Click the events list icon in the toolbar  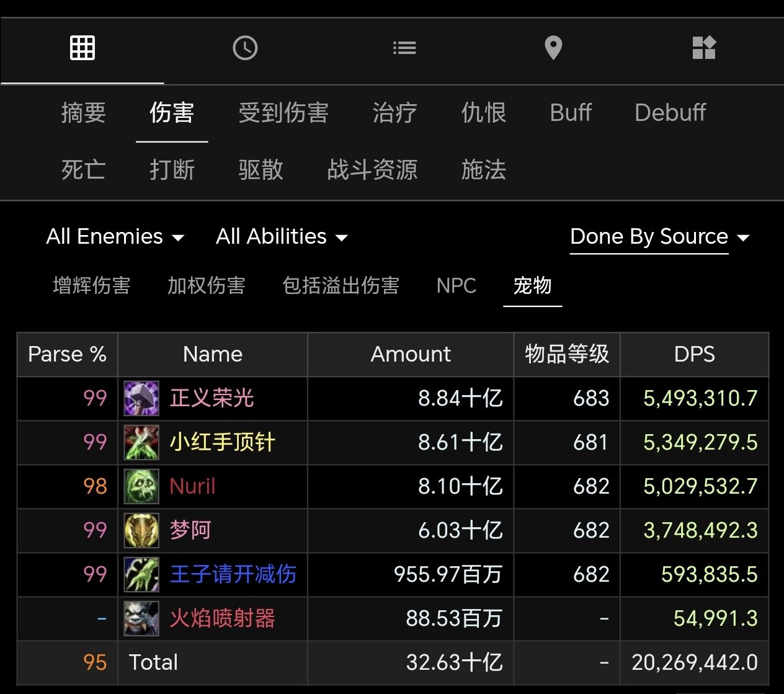404,47
